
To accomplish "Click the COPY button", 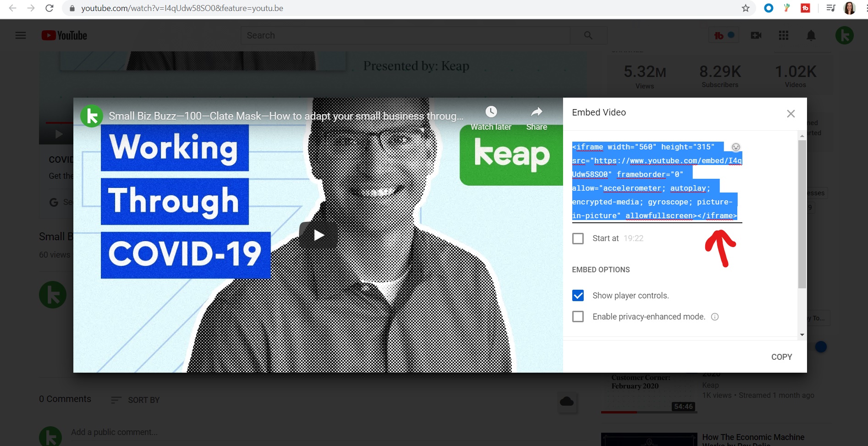I will pos(782,357).
